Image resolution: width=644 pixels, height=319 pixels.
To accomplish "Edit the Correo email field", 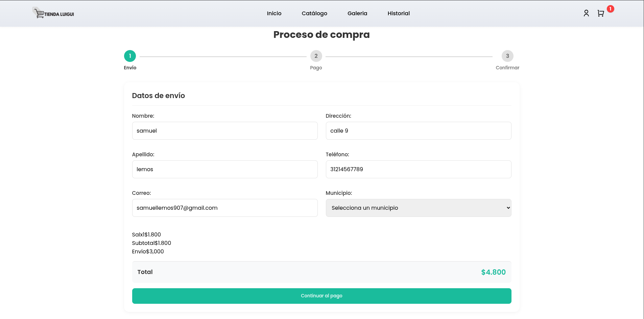I will tap(224, 208).
